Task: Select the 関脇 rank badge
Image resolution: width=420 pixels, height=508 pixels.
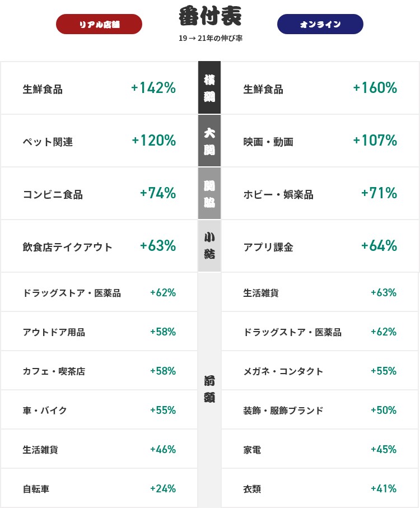Action: tap(209, 193)
